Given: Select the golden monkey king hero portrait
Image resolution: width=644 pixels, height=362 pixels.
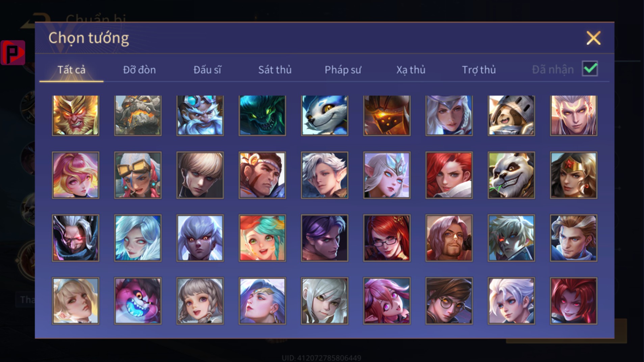Looking at the screenshot, I should [x=76, y=116].
